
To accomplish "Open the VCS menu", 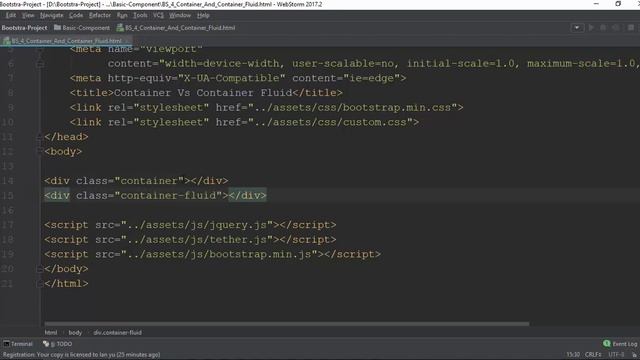I will click(x=158, y=16).
